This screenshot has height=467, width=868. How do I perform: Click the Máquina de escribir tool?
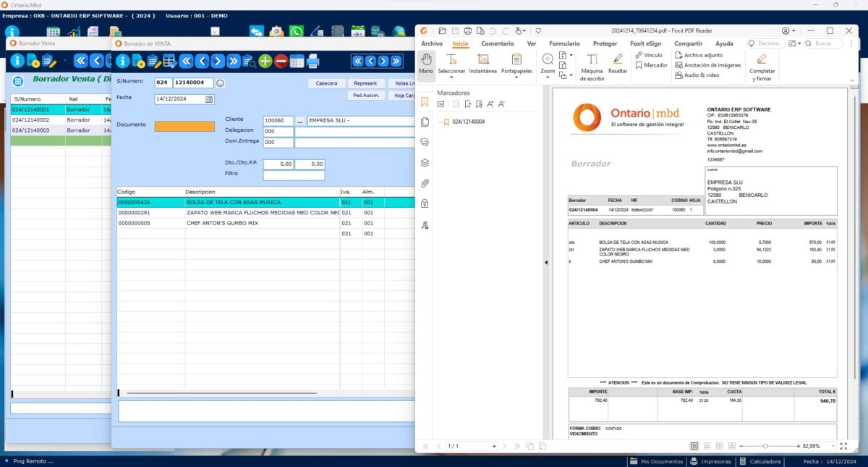coord(592,67)
